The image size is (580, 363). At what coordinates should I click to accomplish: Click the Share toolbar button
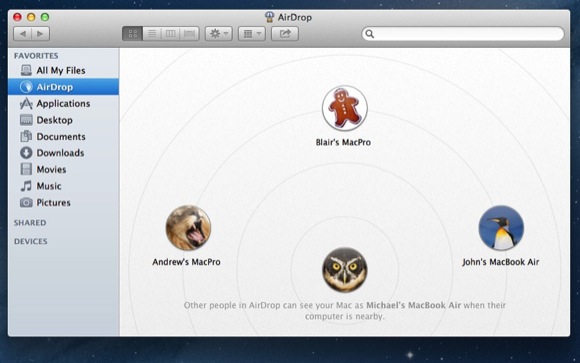tap(285, 34)
